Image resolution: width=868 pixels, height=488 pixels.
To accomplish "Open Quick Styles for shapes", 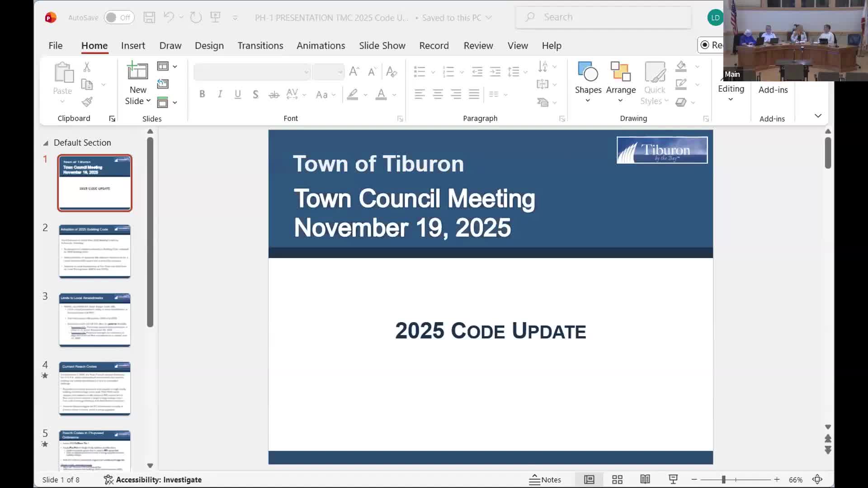I will [x=654, y=84].
